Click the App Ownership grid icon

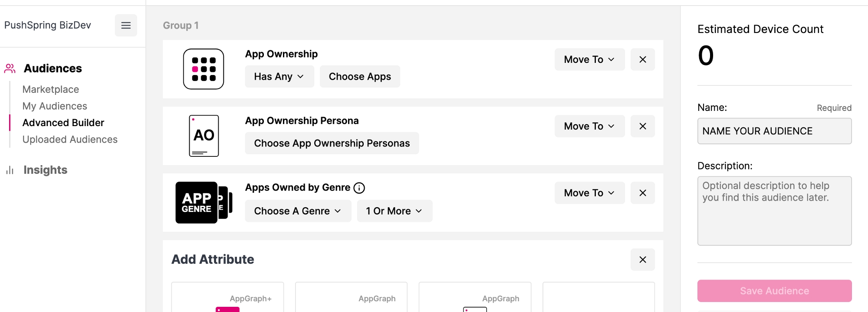[204, 69]
